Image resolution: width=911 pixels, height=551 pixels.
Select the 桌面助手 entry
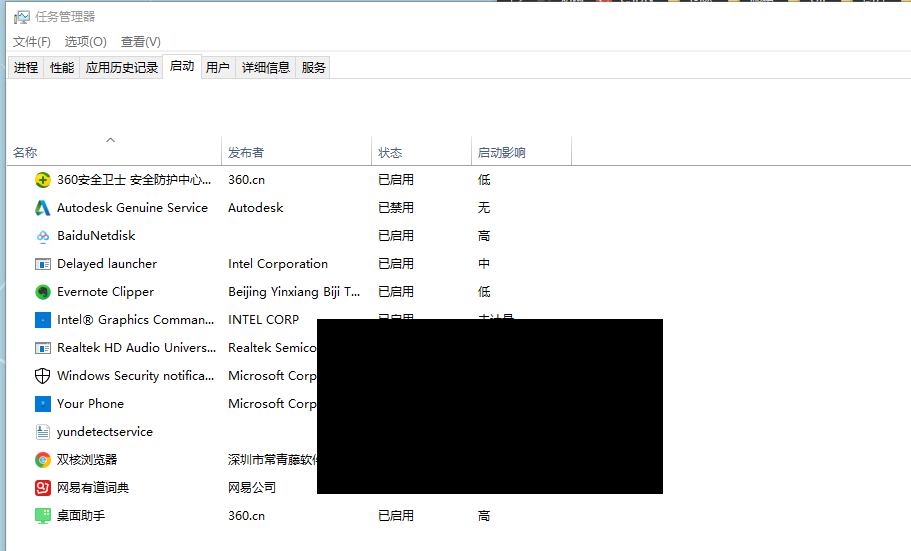[x=81, y=516]
